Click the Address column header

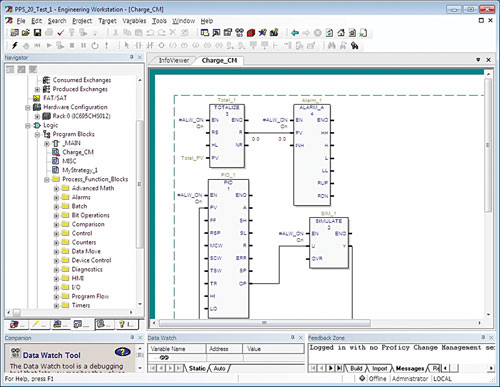click(x=224, y=349)
